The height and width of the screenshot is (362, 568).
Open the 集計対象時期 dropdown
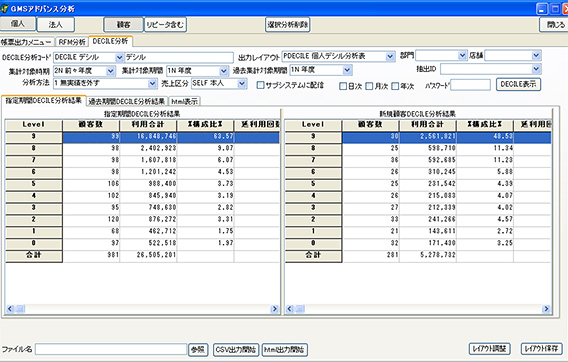[110, 71]
